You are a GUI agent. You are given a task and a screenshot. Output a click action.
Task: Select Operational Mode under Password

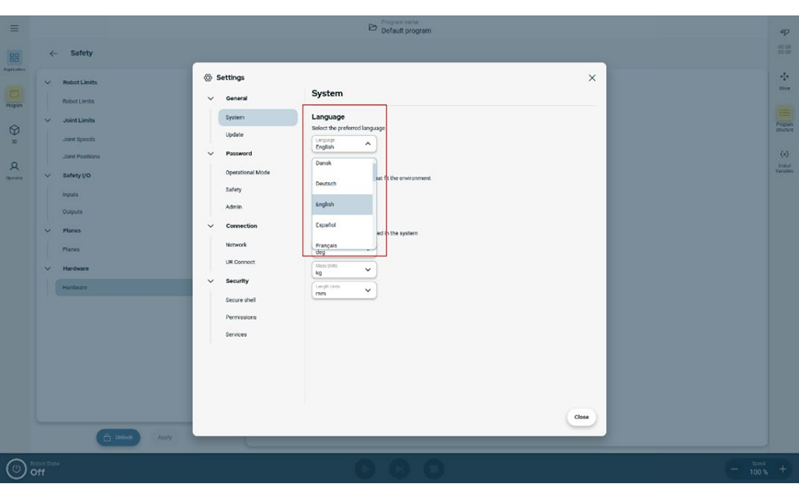click(x=247, y=172)
